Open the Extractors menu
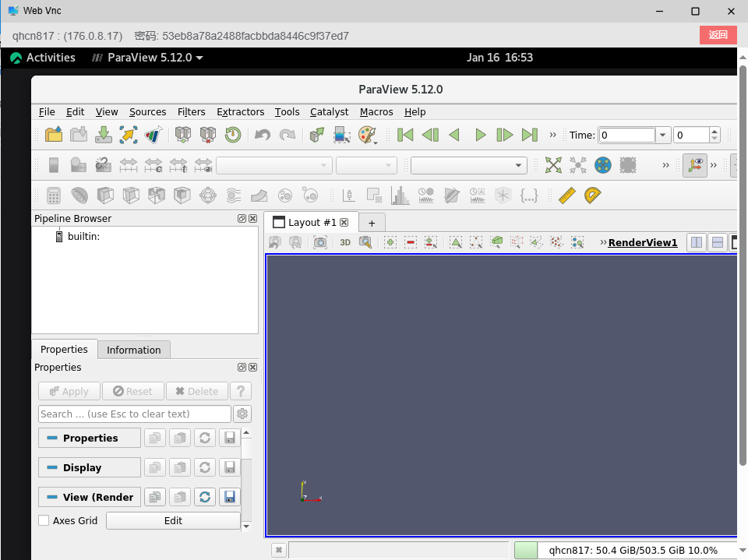Viewport: 748px width, 560px height. click(x=241, y=111)
